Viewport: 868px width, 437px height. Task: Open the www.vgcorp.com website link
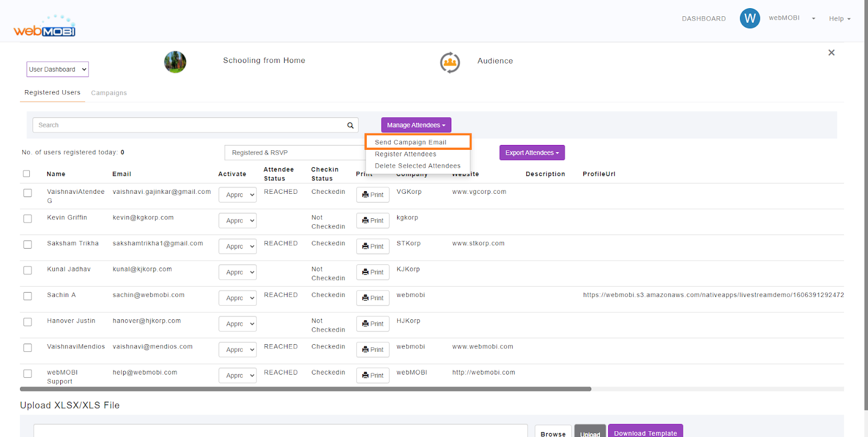pyautogui.click(x=479, y=192)
